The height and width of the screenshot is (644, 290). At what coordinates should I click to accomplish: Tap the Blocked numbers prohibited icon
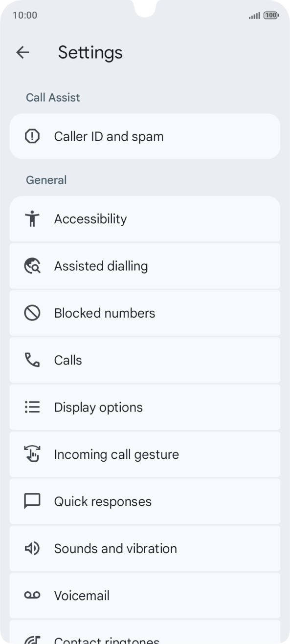(32, 313)
